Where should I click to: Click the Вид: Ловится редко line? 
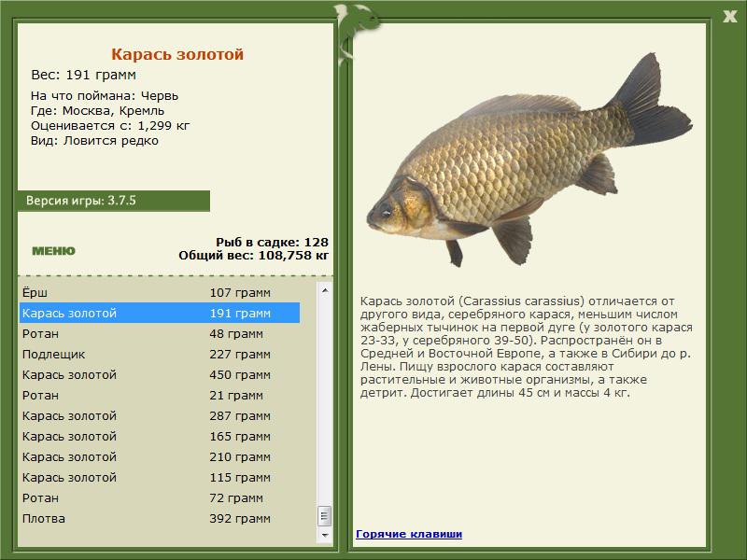(x=94, y=141)
